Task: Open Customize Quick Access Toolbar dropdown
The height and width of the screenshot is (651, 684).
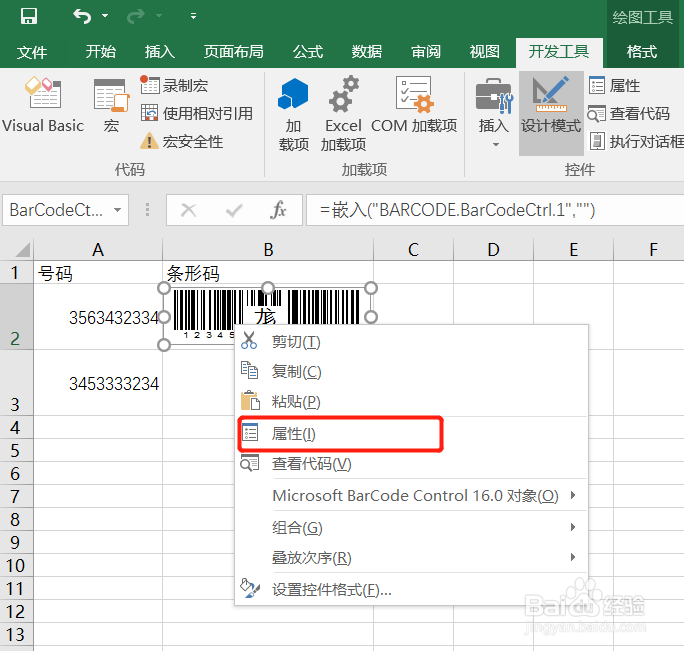Action: point(193,16)
